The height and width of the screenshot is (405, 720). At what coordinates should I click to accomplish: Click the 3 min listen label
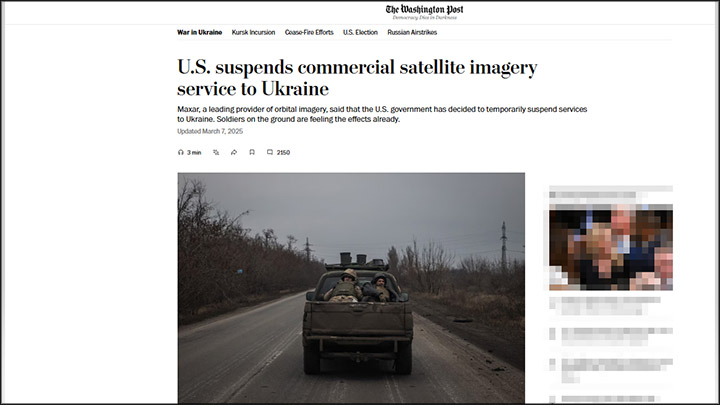194,152
